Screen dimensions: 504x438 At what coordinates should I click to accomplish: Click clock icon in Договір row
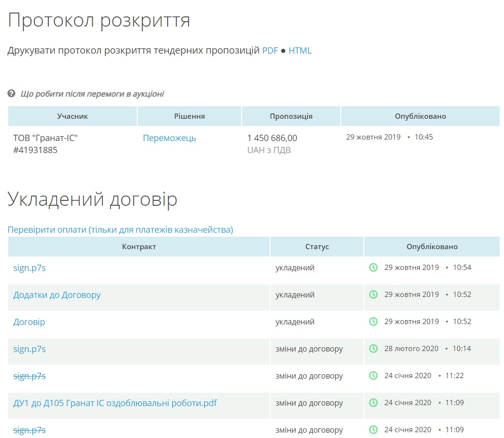coord(373,322)
